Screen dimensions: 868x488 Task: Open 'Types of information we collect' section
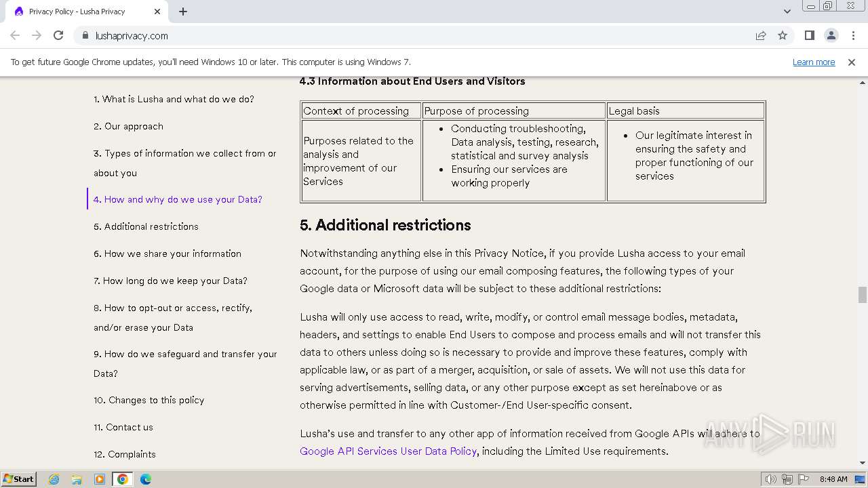tap(185, 163)
